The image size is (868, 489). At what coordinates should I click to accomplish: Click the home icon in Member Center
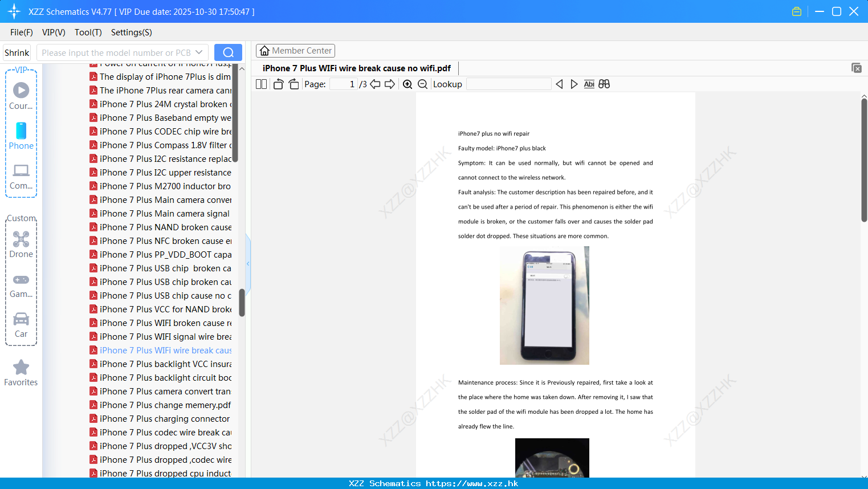[x=264, y=51]
